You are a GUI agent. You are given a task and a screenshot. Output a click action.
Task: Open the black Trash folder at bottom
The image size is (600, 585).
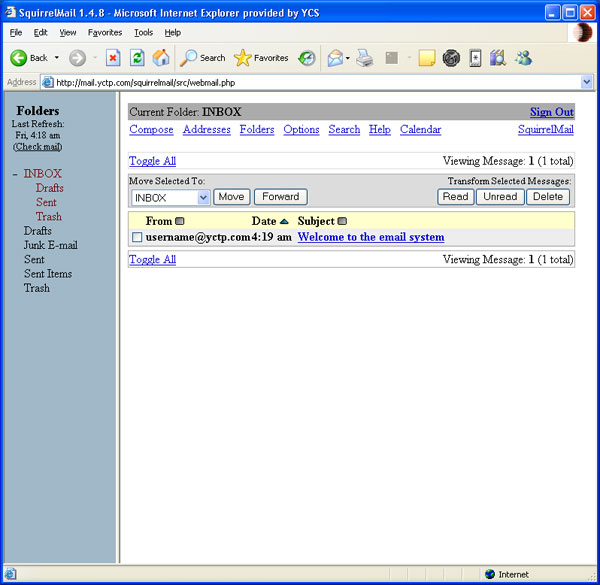(37, 288)
